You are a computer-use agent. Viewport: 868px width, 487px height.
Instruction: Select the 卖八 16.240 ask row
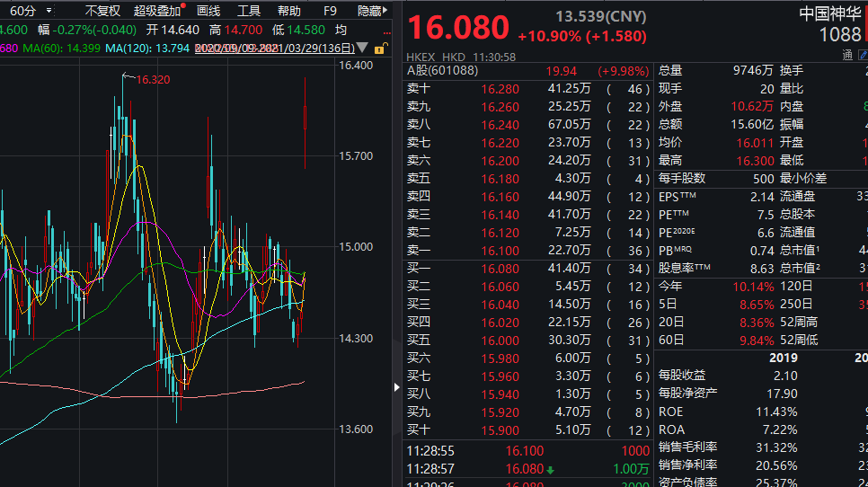pyautogui.click(x=528, y=125)
